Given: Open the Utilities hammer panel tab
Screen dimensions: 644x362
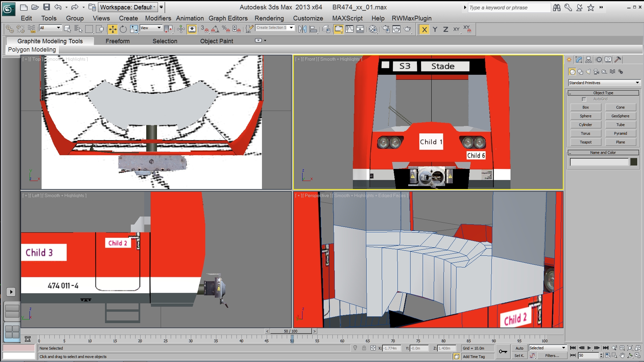Looking at the screenshot, I should 618,60.
